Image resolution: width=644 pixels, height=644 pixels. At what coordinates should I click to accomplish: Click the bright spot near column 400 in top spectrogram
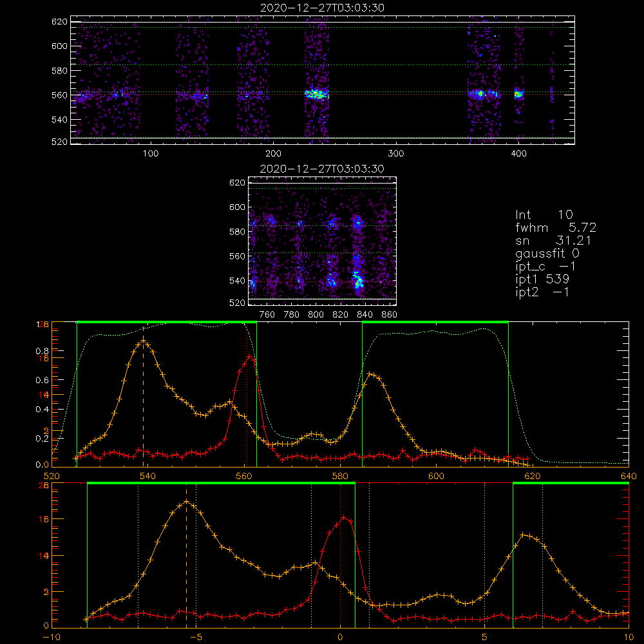[x=518, y=95]
